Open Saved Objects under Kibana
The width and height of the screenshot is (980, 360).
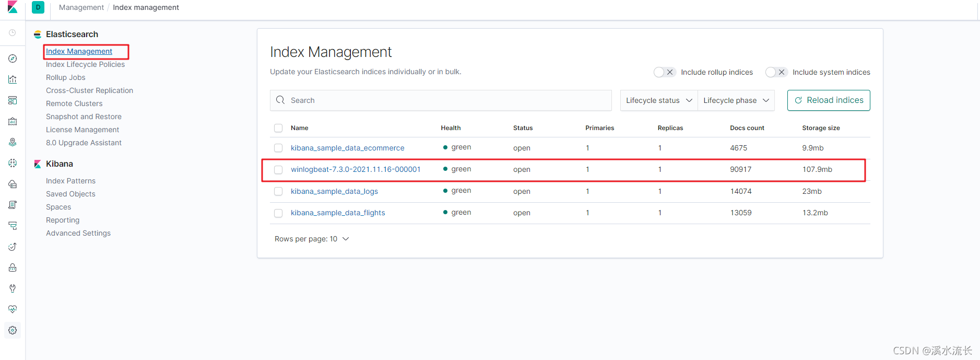click(x=70, y=194)
